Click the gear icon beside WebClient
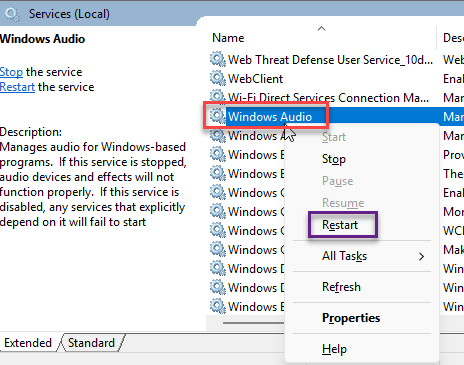The width and height of the screenshot is (464, 365). point(218,78)
